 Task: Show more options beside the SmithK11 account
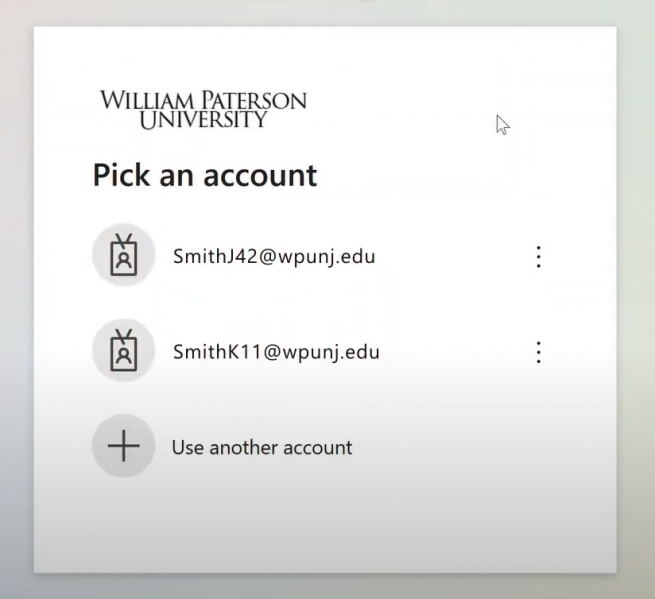(x=538, y=352)
